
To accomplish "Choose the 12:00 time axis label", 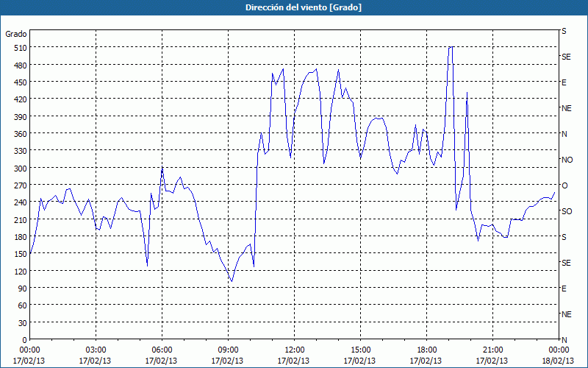I will point(295,350).
